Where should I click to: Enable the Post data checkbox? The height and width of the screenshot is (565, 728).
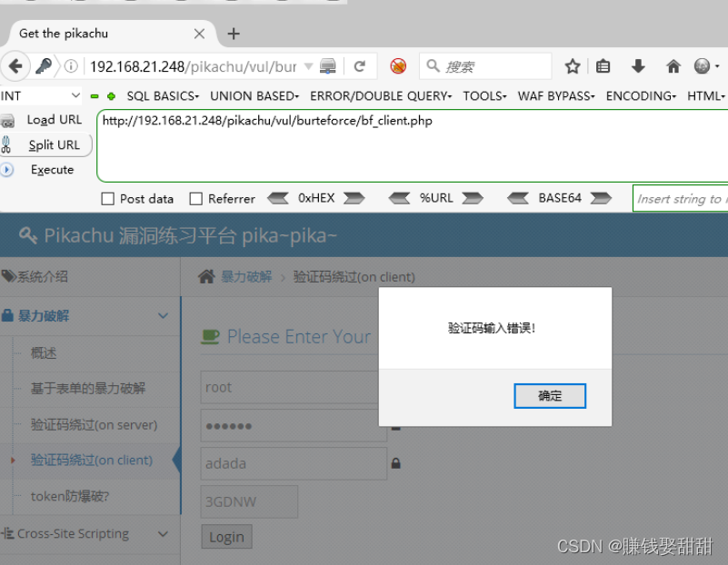coord(108,199)
